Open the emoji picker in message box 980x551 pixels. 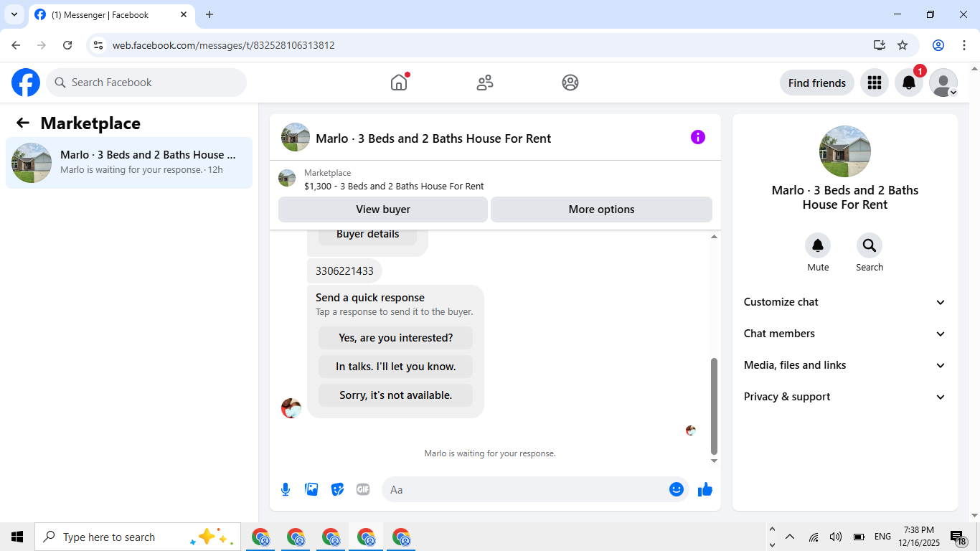pyautogui.click(x=677, y=489)
